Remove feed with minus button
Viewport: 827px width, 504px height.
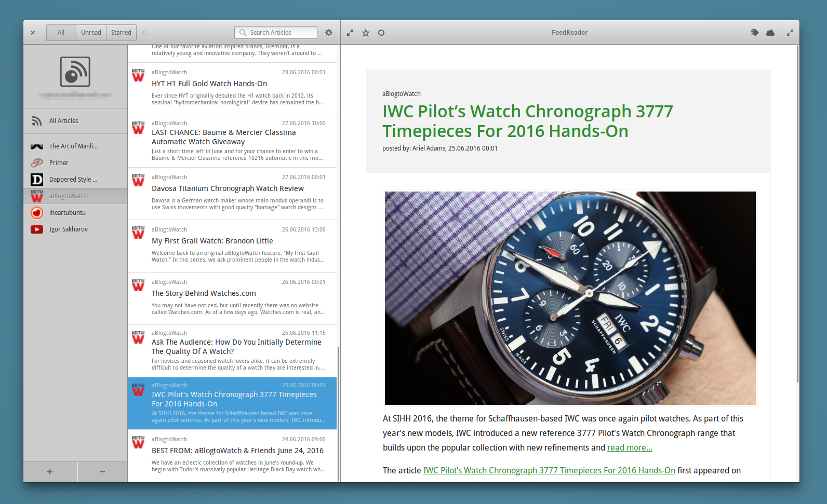tap(102, 472)
